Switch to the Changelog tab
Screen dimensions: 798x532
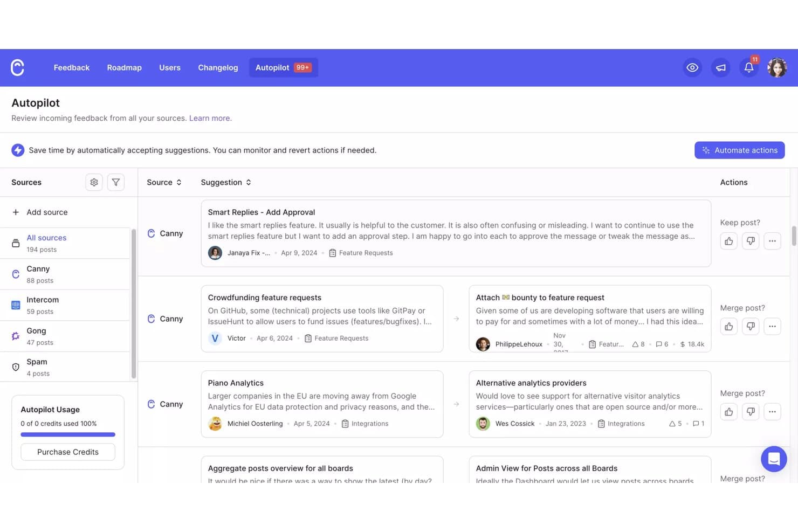(218, 67)
